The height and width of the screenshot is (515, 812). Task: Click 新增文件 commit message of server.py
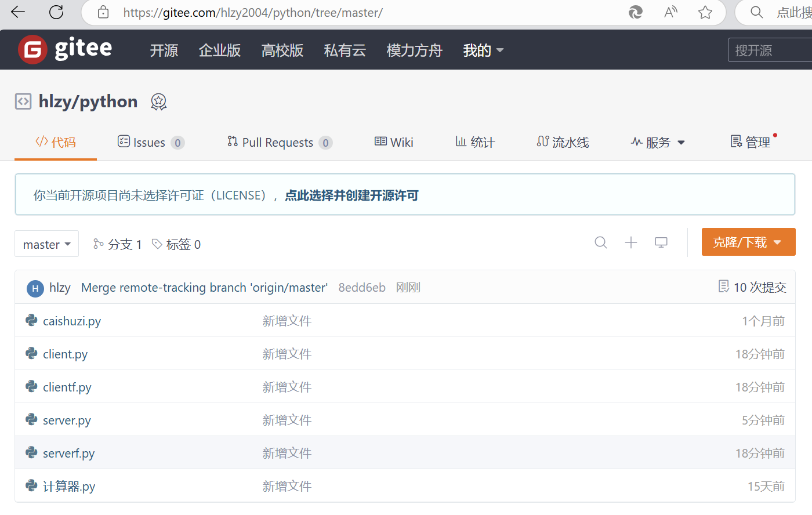click(x=287, y=420)
